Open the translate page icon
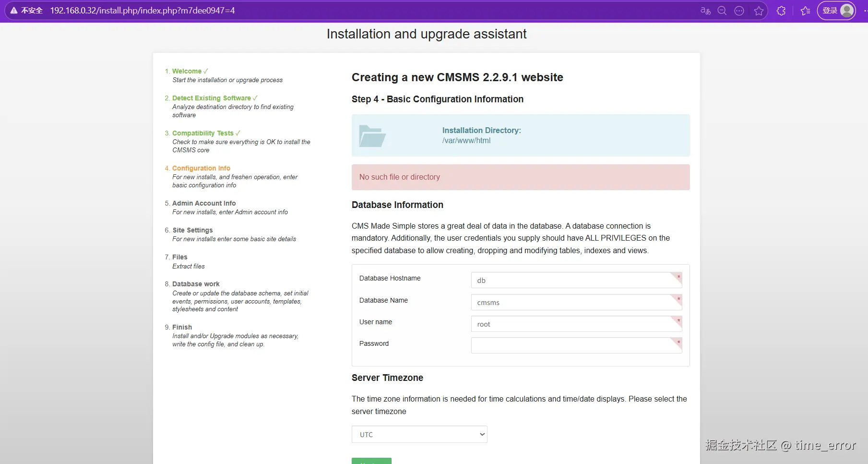The height and width of the screenshot is (464, 868). coord(705,11)
